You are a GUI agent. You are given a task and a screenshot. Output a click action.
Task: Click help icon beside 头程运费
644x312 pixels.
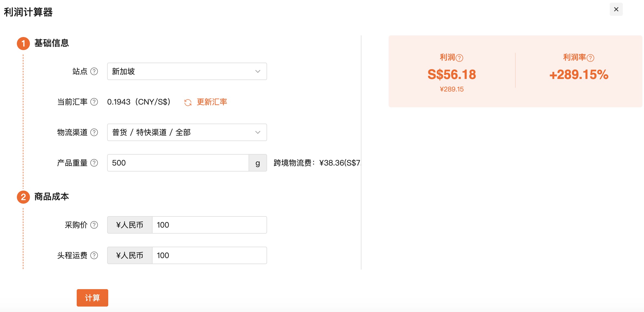coord(94,255)
